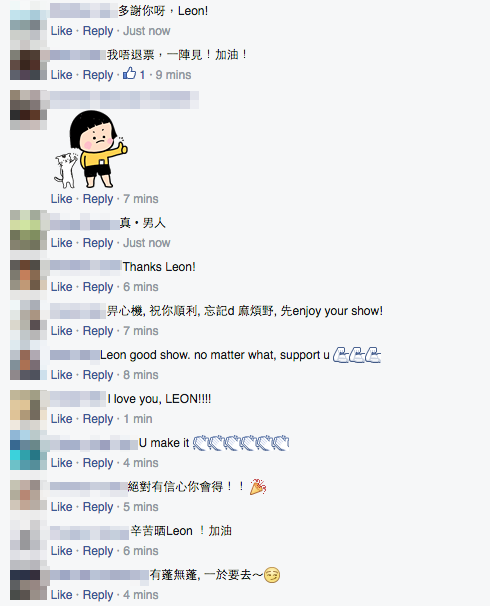The width and height of the screenshot is (490, 606).
Task: Reply to the '真・男人' comment
Action: [98, 243]
